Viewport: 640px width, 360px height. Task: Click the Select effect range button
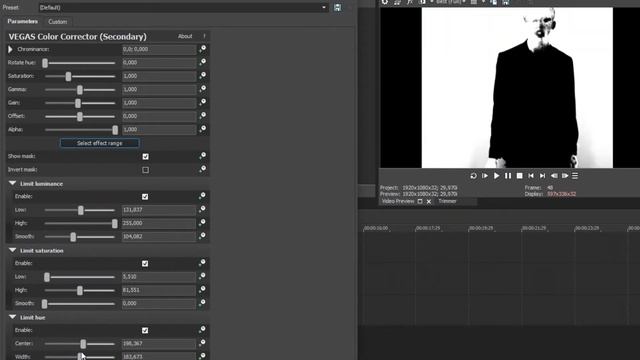100,143
